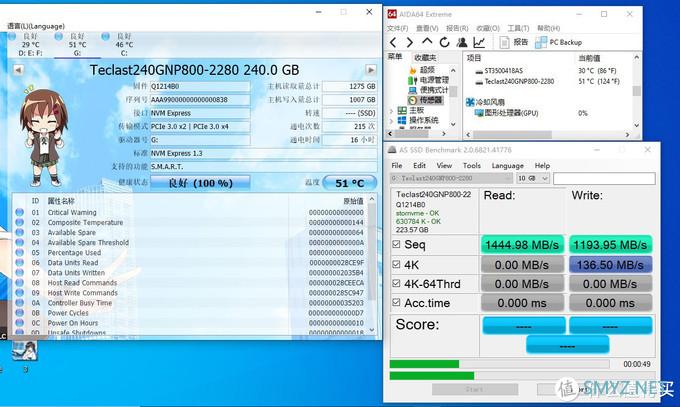The height and width of the screenshot is (407, 680).
Task: Open 文件(F) menu in AIDA64
Action: pos(397,28)
